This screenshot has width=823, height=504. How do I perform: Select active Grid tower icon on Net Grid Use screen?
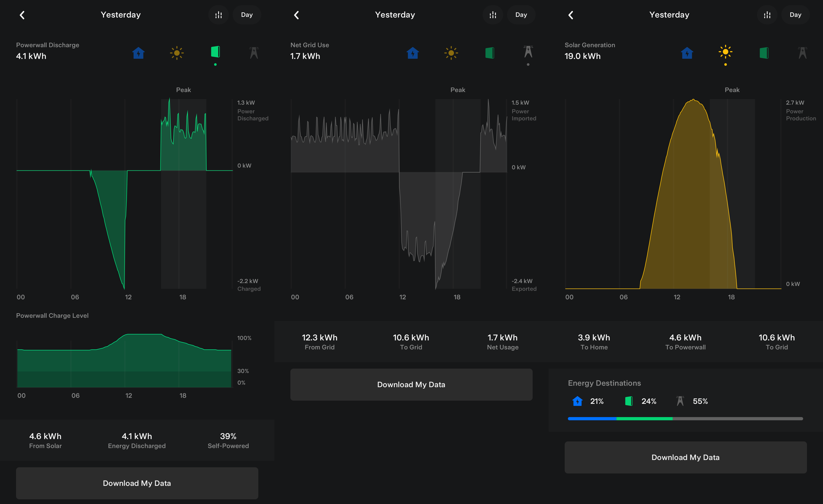(528, 52)
